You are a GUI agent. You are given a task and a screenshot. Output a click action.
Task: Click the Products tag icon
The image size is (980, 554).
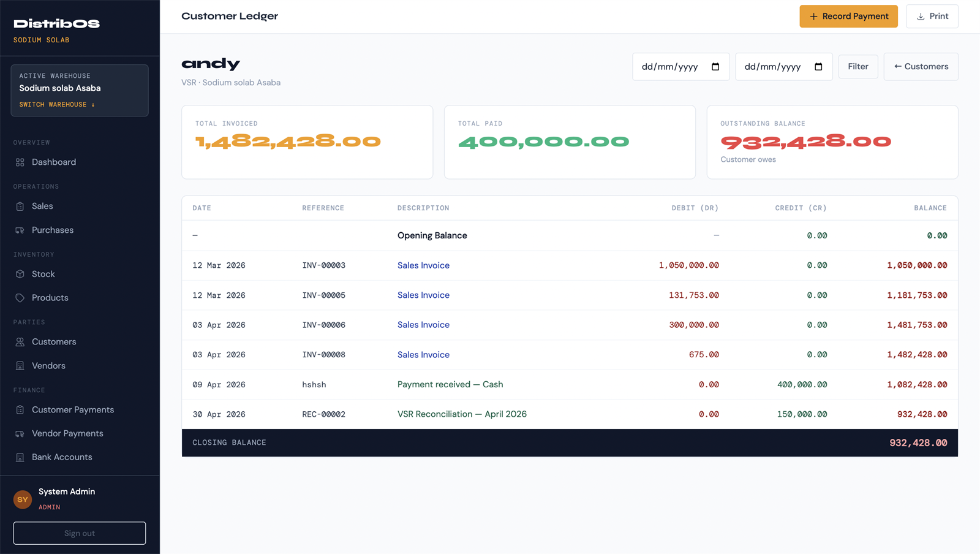tap(20, 298)
